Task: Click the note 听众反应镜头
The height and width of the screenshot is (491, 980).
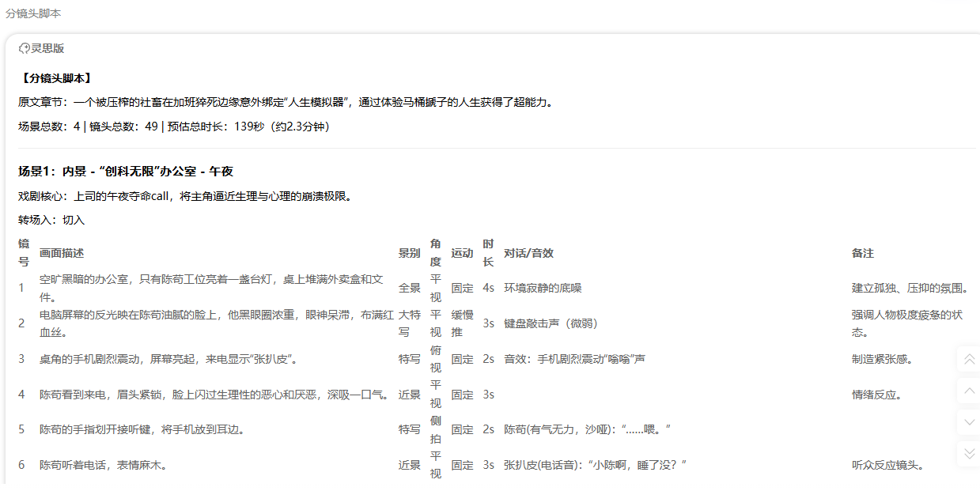Action: click(888, 465)
